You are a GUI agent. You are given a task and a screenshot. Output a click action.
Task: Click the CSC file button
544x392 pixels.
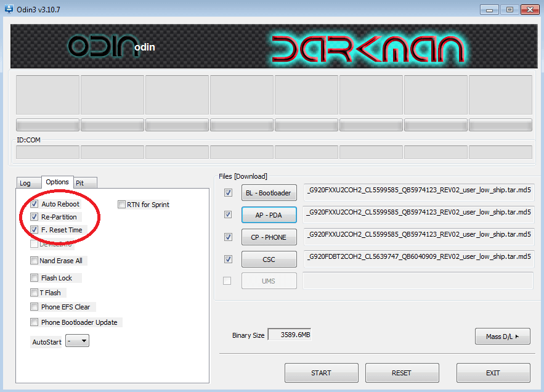click(x=269, y=259)
